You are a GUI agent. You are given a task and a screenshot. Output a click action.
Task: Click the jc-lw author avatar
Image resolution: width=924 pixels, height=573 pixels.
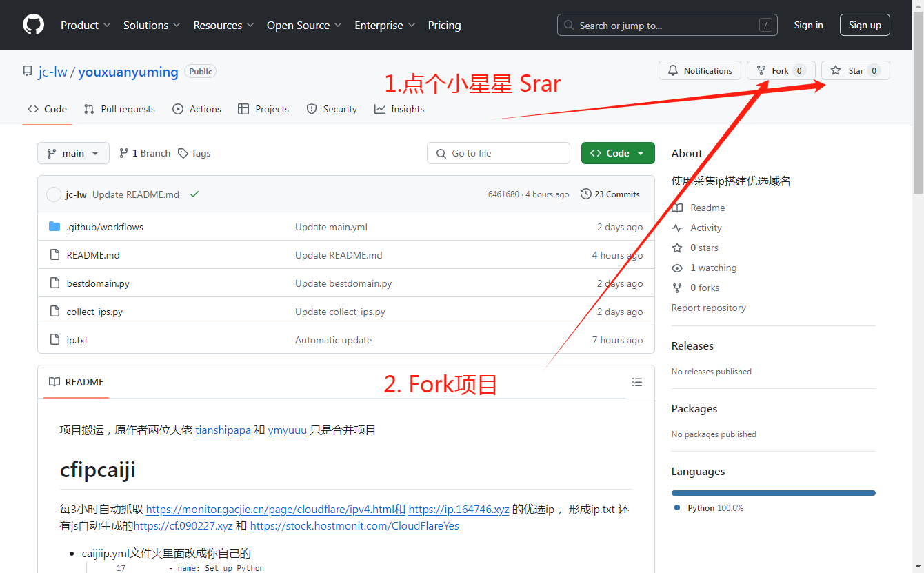point(54,194)
